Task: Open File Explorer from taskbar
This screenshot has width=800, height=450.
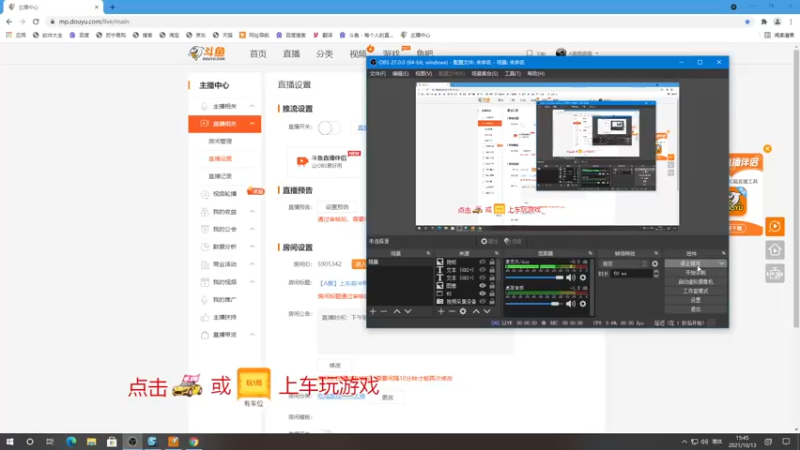Action: tap(91, 442)
